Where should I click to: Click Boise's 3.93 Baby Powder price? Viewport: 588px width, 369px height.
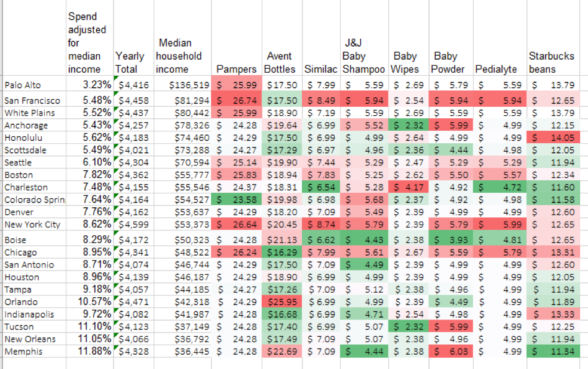point(451,238)
